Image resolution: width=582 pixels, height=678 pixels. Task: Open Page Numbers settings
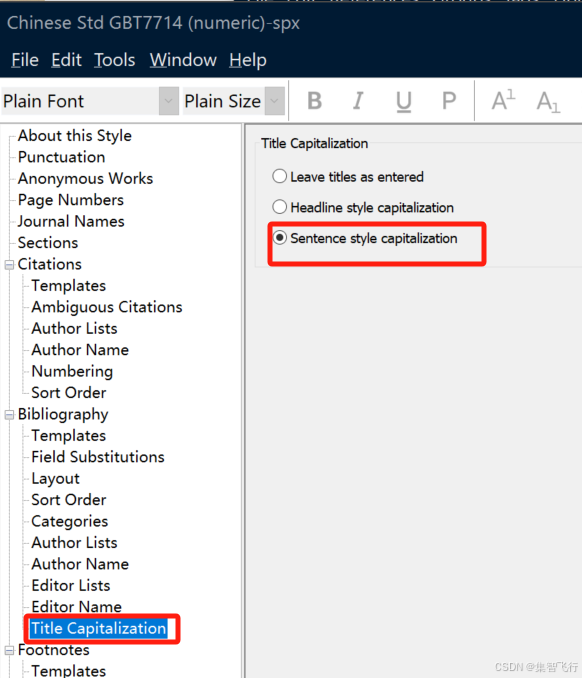[x=70, y=200]
